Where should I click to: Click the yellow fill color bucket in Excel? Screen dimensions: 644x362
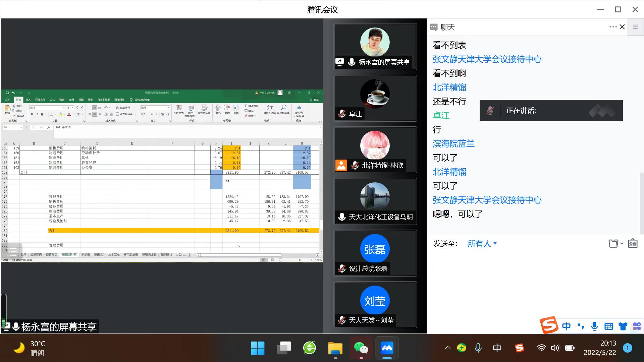point(61,114)
